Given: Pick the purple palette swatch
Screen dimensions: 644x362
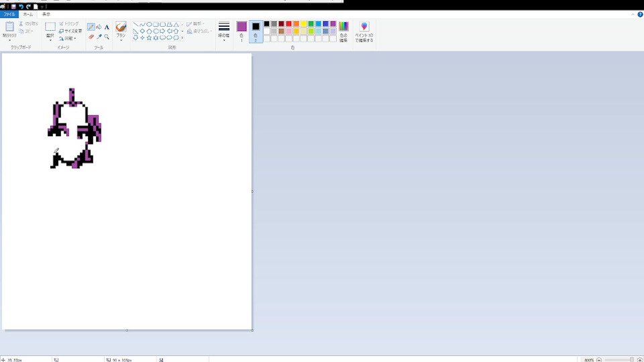Looking at the screenshot, I should point(333,24).
